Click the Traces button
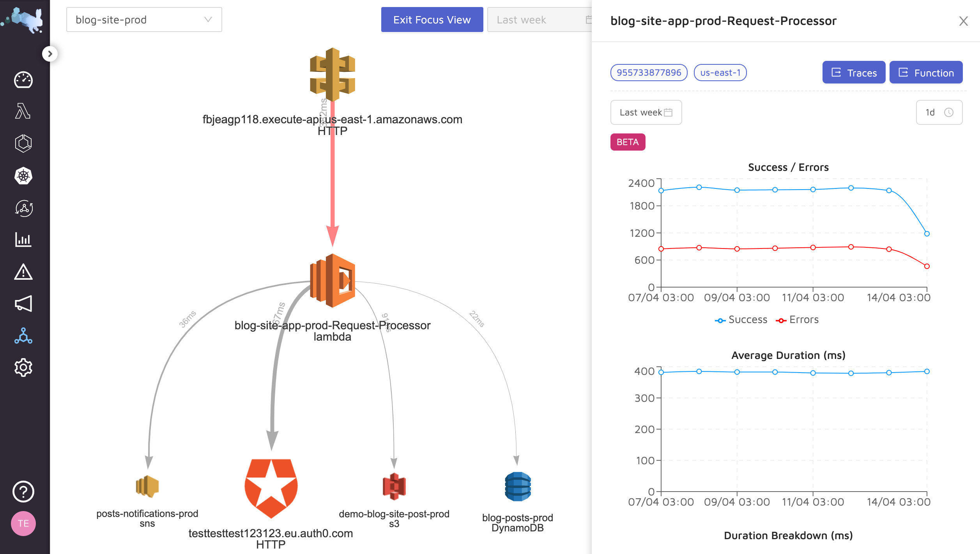Viewport: 980px width, 554px height. point(853,73)
